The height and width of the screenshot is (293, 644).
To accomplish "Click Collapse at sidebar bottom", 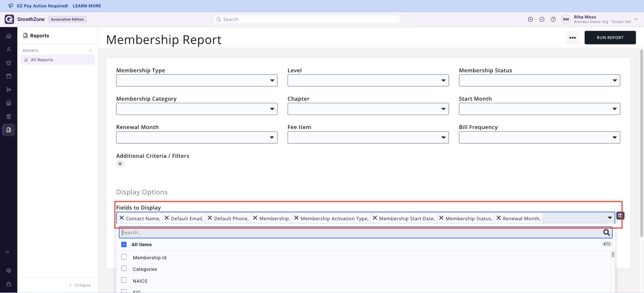I will (x=80, y=285).
